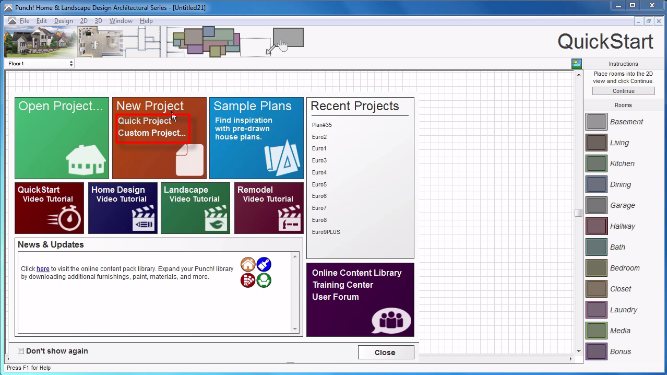Image resolution: width=667 pixels, height=375 pixels.
Task: Open the QuickStart Video Tutorial tile
Action: [x=49, y=208]
